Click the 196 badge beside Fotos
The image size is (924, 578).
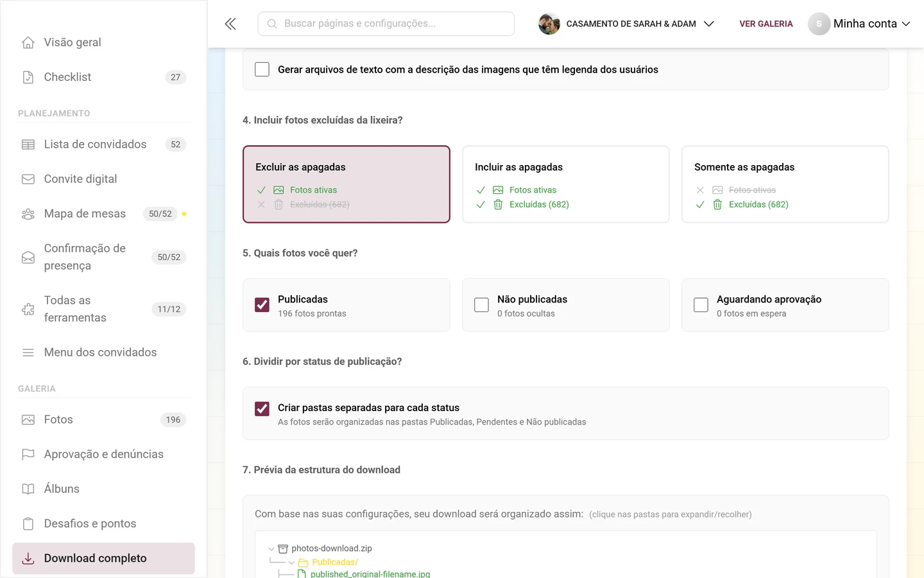(173, 420)
